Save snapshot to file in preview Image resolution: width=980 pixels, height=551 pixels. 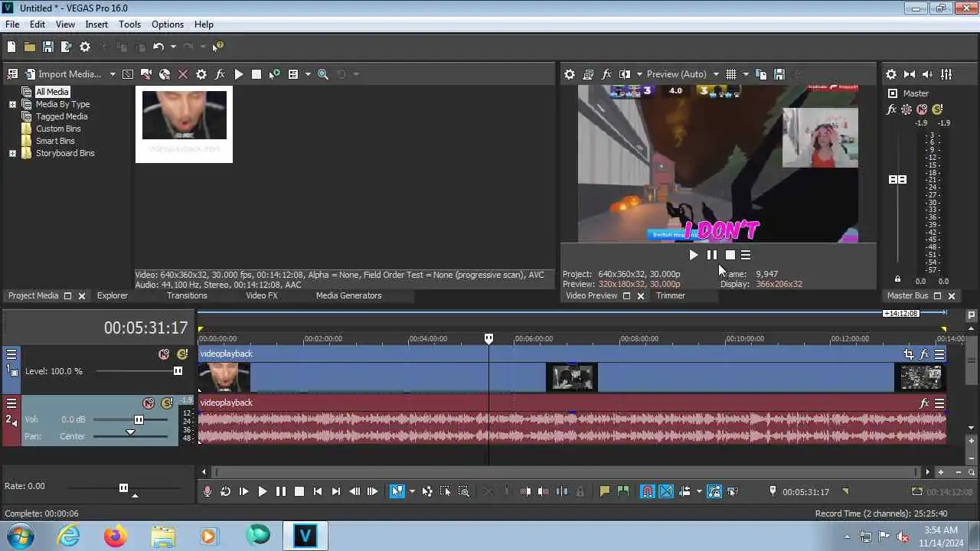point(779,74)
